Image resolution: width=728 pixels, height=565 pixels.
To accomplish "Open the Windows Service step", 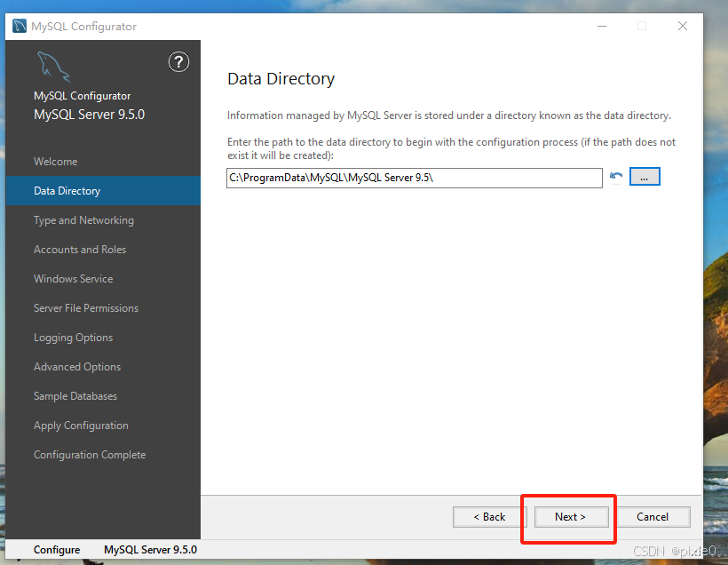I will [103, 278].
